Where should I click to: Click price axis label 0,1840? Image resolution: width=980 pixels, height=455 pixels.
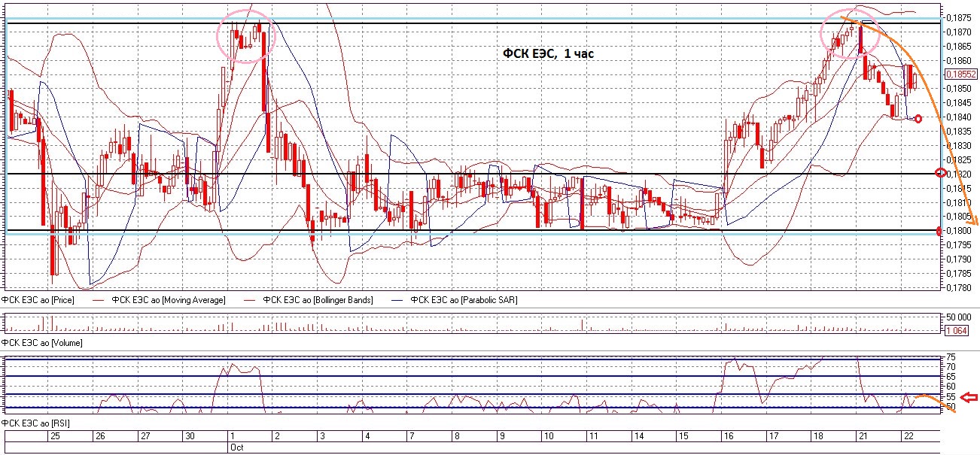pyautogui.click(x=957, y=117)
